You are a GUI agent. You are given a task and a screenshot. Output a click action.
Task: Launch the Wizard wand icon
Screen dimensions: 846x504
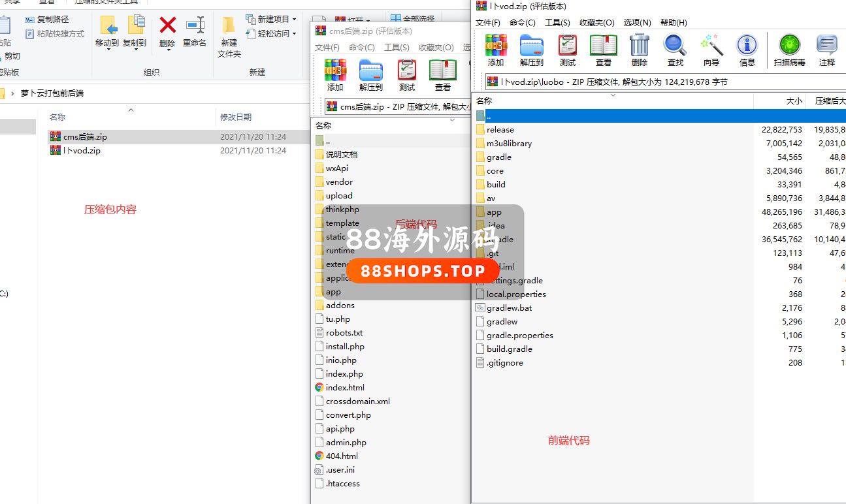pos(711,50)
